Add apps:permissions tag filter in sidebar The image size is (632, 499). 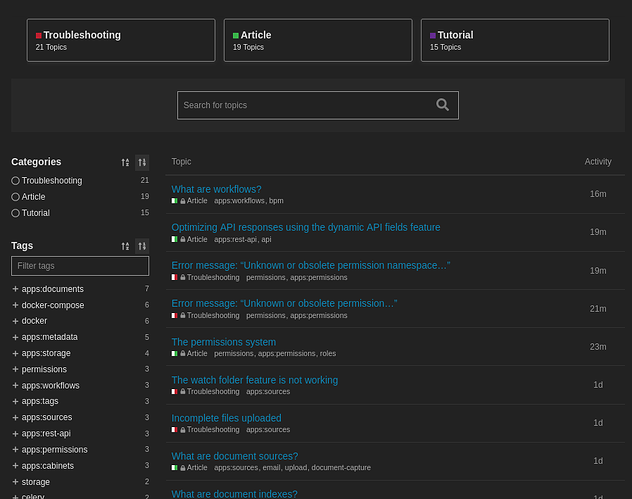(15, 449)
